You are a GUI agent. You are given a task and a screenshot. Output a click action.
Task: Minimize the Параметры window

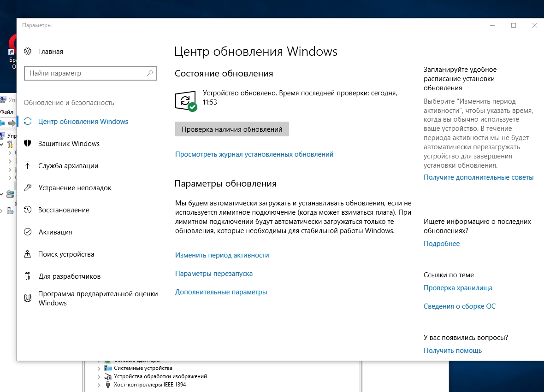492,25
